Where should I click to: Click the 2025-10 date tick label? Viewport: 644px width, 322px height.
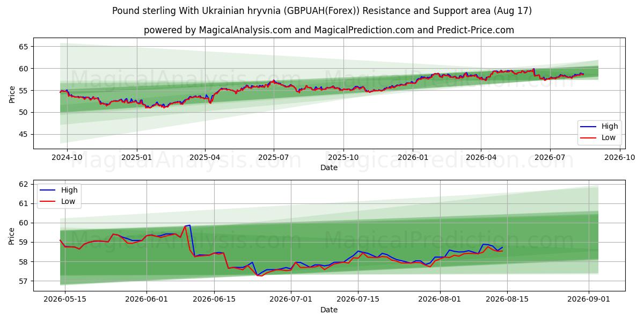[x=343, y=158]
